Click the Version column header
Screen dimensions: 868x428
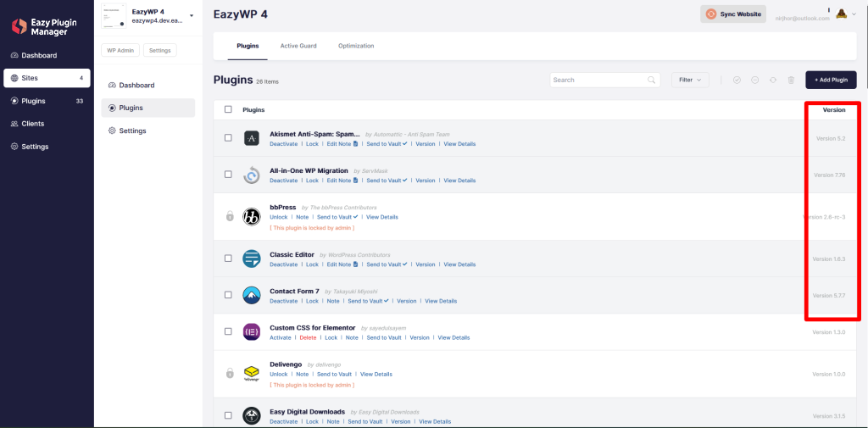(834, 109)
